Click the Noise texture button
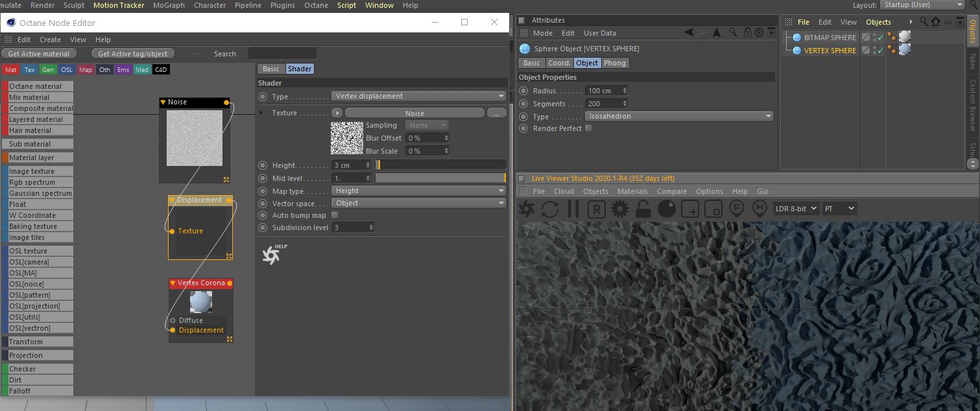The height and width of the screenshot is (411, 980). coord(414,113)
